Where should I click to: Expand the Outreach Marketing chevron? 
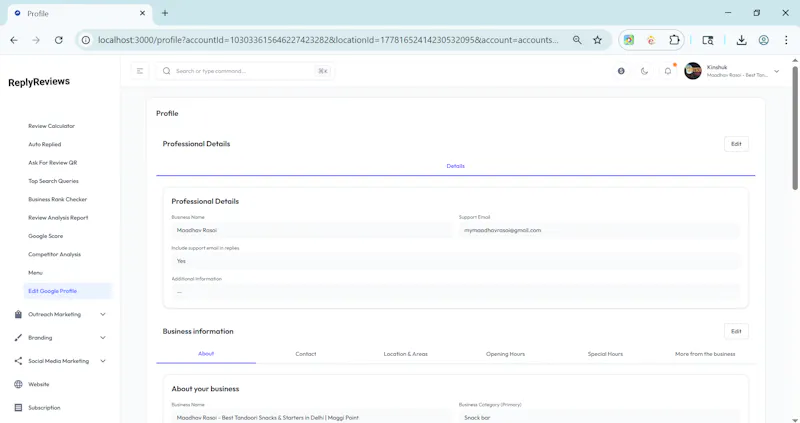103,314
